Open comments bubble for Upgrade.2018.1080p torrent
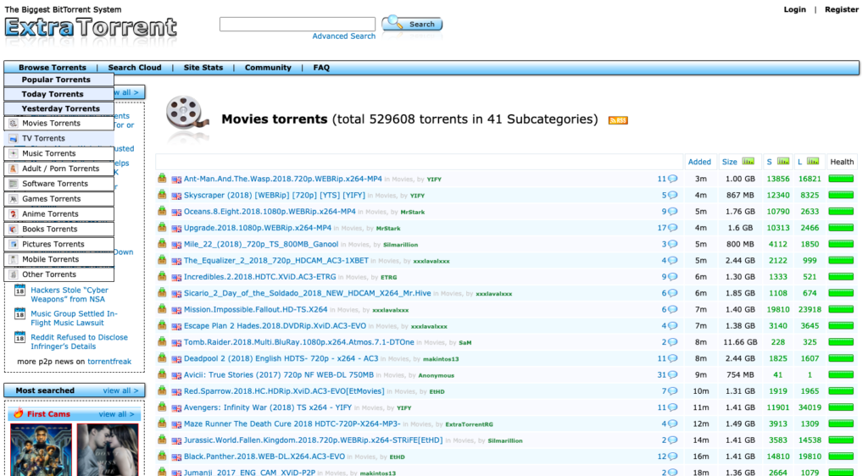Viewport: 868px width, 476px height. [672, 228]
